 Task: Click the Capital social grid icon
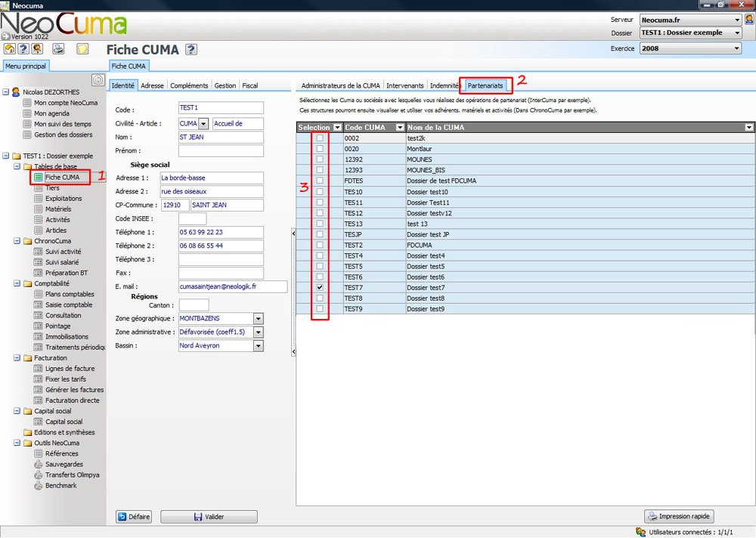pos(39,422)
